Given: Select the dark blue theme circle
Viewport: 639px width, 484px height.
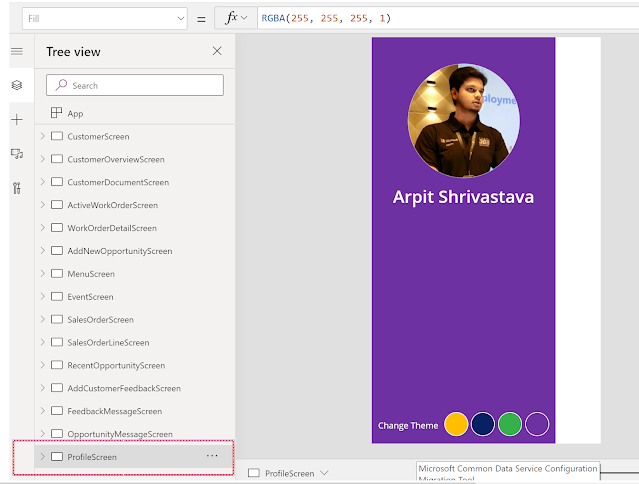Looking at the screenshot, I should 483,424.
